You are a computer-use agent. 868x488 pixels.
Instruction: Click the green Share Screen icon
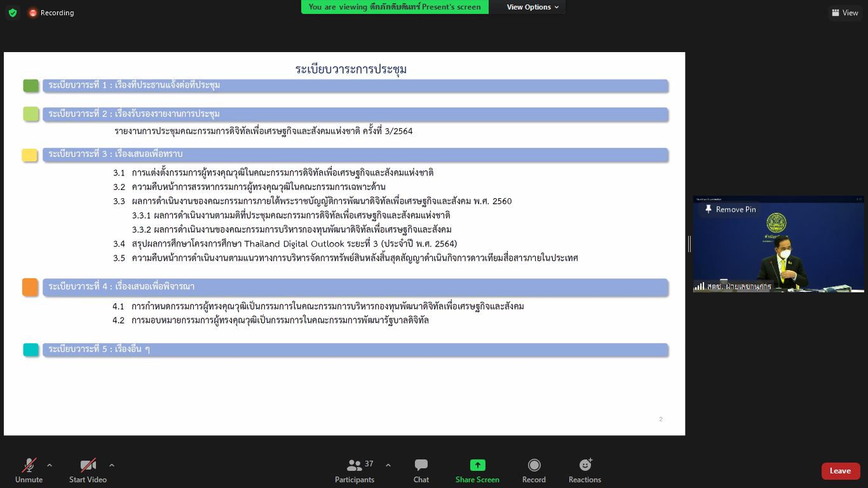coord(477,465)
